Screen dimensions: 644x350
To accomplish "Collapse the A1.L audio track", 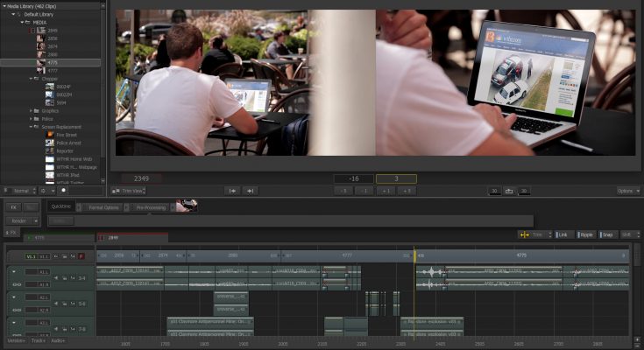I will (13, 271).
